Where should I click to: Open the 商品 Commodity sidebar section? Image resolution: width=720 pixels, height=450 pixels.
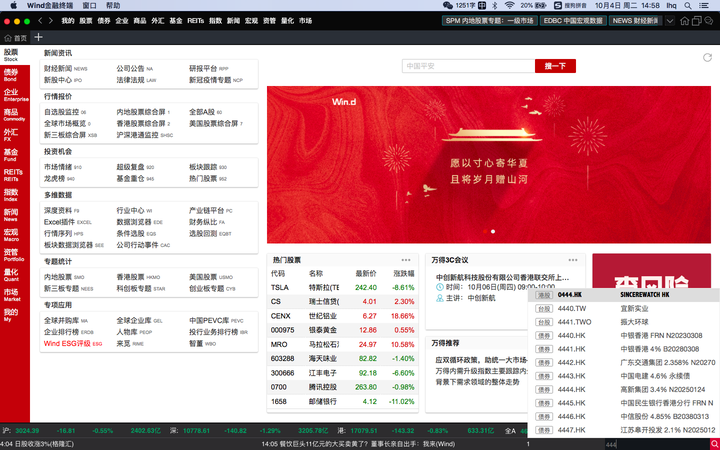point(15,115)
